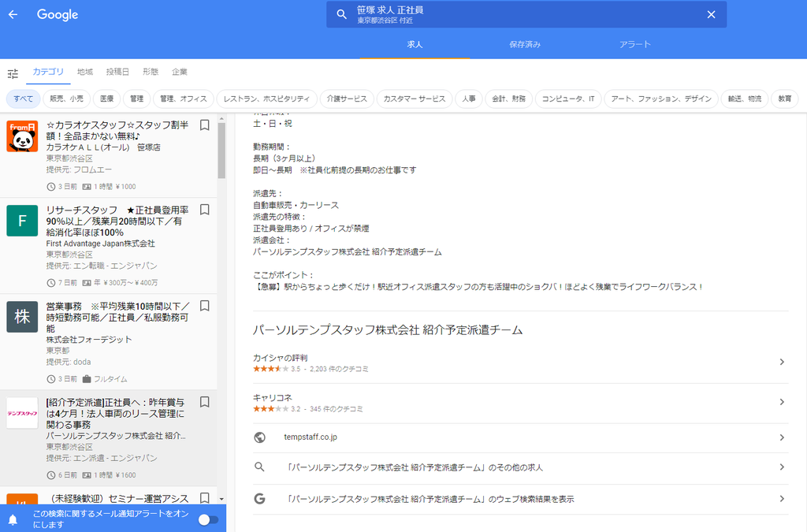Open the filter options icon beside カテゴリ
The image size is (807, 532).
coord(13,73)
